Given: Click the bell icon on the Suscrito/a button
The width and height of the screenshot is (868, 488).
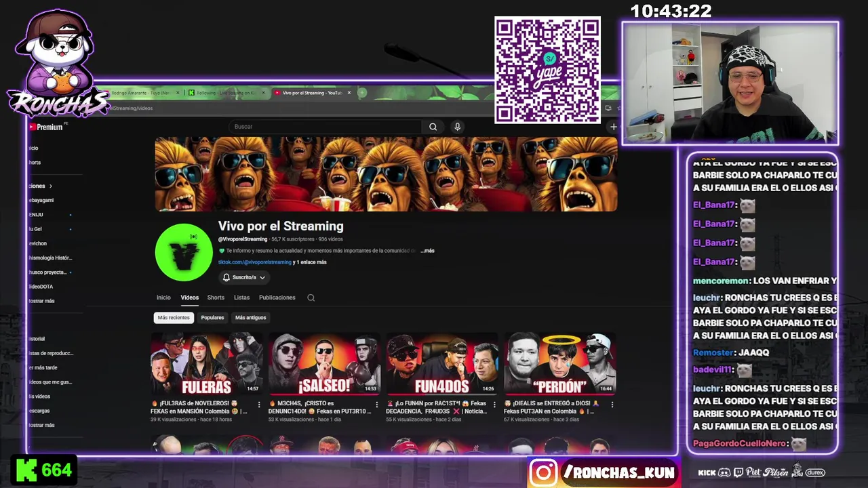Looking at the screenshot, I should click(226, 277).
